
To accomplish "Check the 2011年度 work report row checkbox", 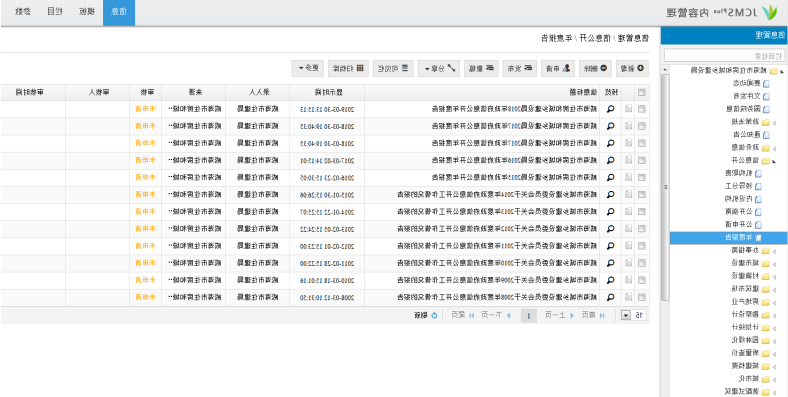I will tap(642, 246).
